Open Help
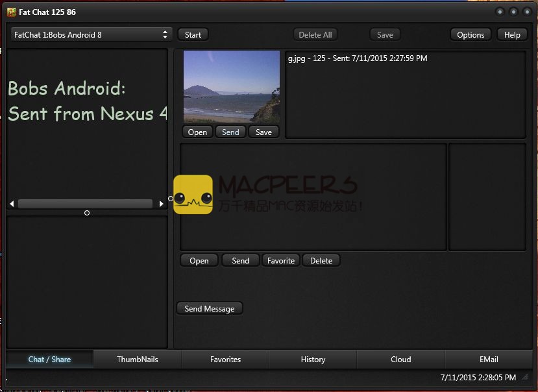Image resolution: width=538 pixels, height=392 pixels. tap(512, 34)
